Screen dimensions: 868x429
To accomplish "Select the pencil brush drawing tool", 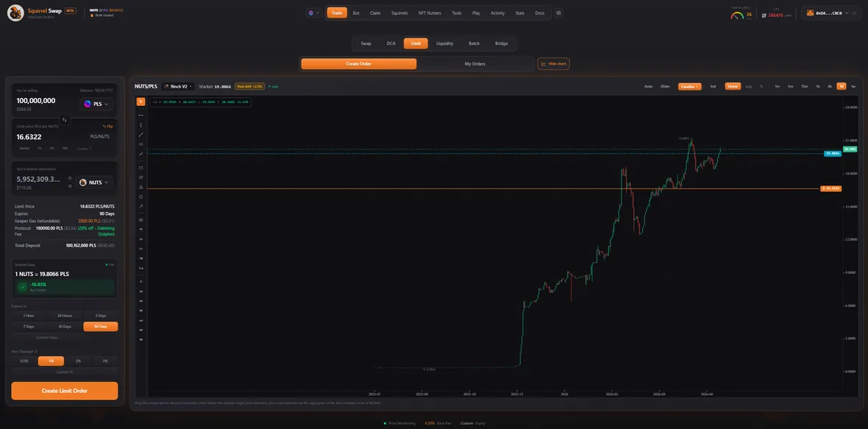I will click(140, 154).
